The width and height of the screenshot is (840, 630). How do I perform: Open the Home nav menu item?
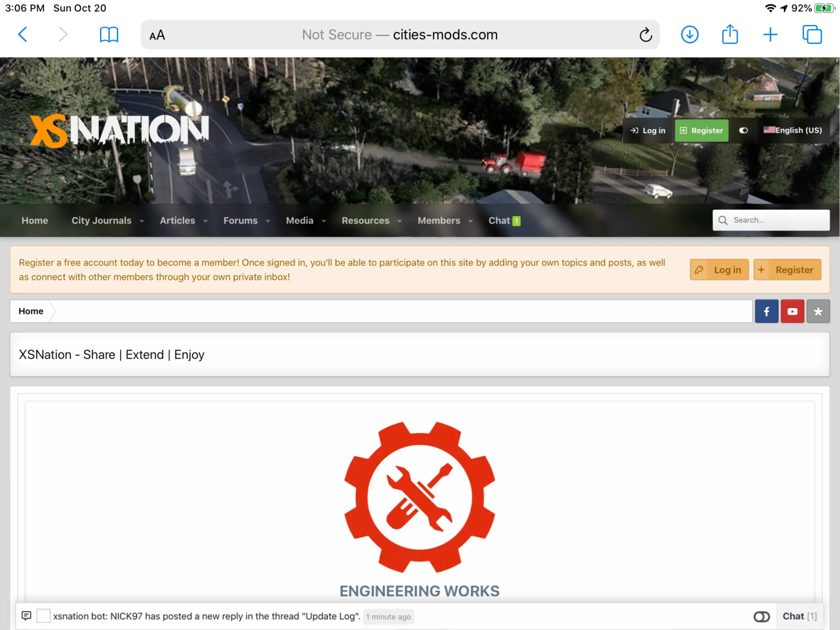pos(35,220)
